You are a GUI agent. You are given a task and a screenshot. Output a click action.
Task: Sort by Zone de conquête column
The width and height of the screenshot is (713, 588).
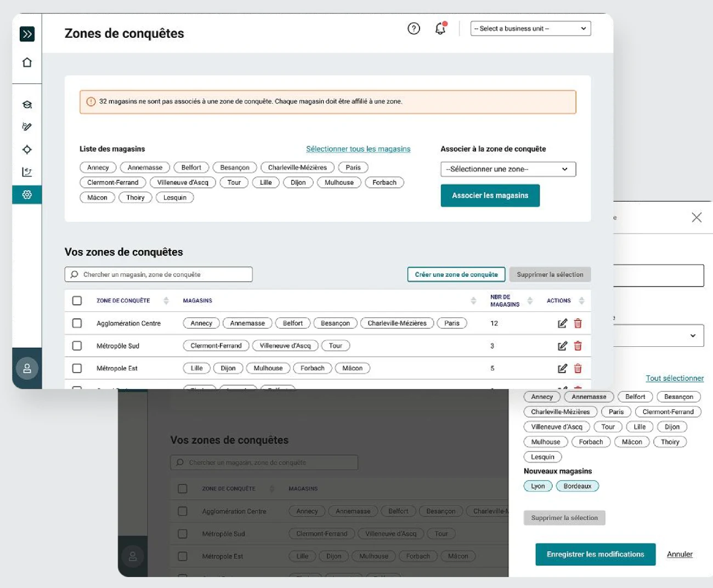click(166, 300)
